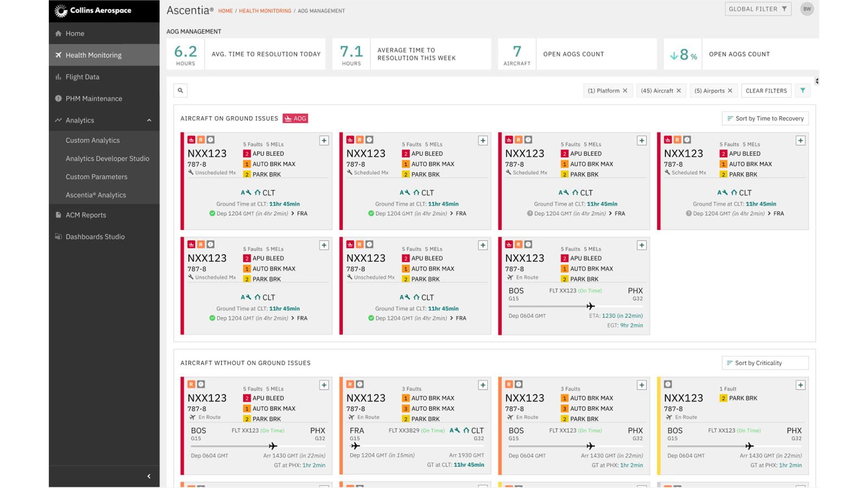
Task: Remove the (45) Aircraft filter chip
Action: coord(679,91)
